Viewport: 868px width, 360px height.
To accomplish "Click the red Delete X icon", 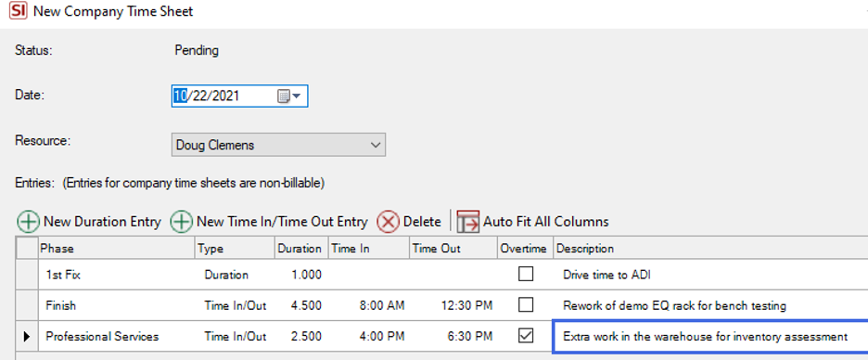I will [388, 222].
